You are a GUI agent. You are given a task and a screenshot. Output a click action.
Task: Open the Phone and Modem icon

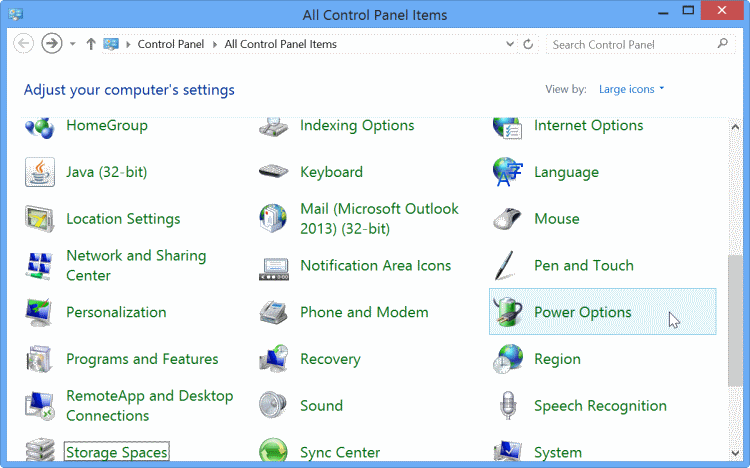tap(273, 312)
